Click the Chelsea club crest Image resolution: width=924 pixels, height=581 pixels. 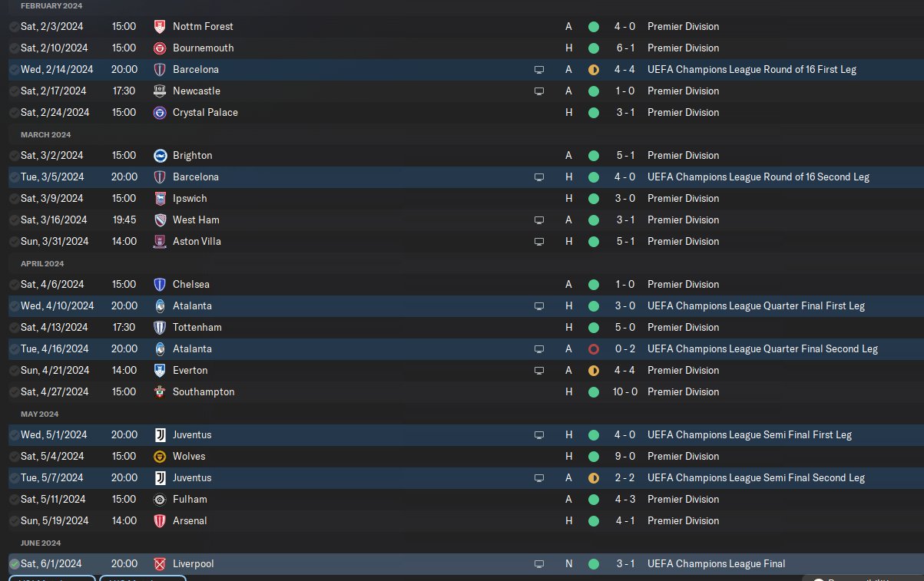pyautogui.click(x=160, y=284)
